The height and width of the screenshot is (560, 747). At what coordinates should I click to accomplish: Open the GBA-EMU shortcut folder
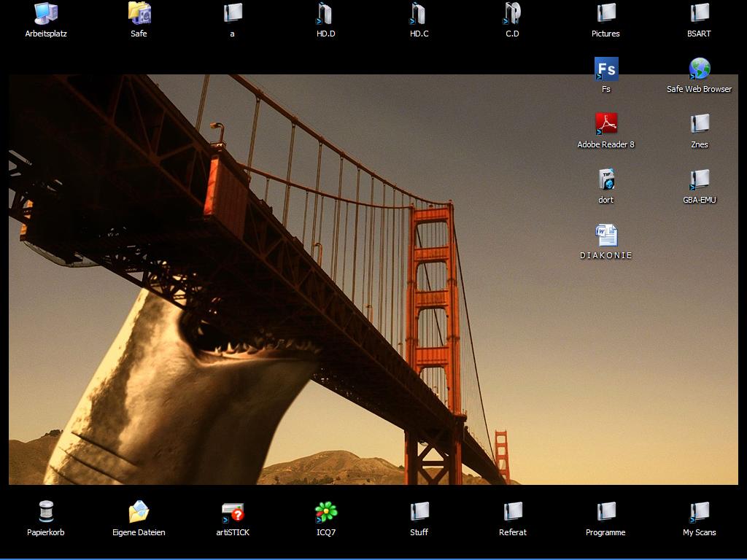coord(700,179)
